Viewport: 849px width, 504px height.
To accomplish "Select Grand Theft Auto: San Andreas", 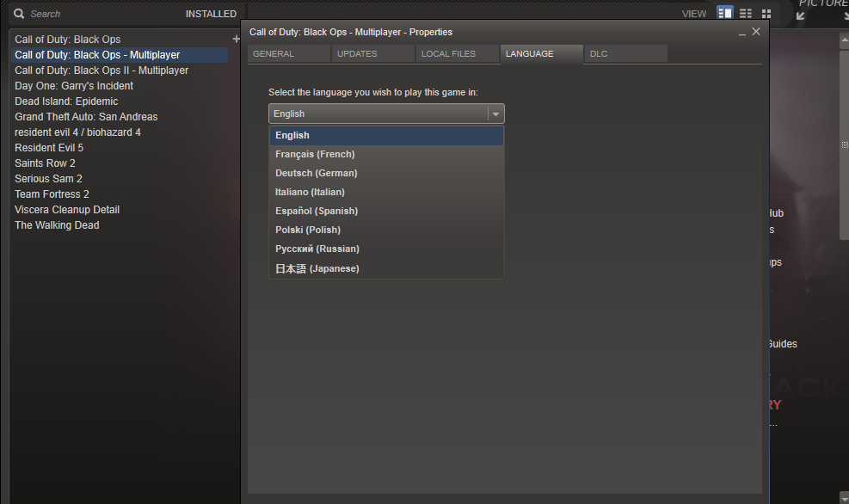I will point(120,117).
